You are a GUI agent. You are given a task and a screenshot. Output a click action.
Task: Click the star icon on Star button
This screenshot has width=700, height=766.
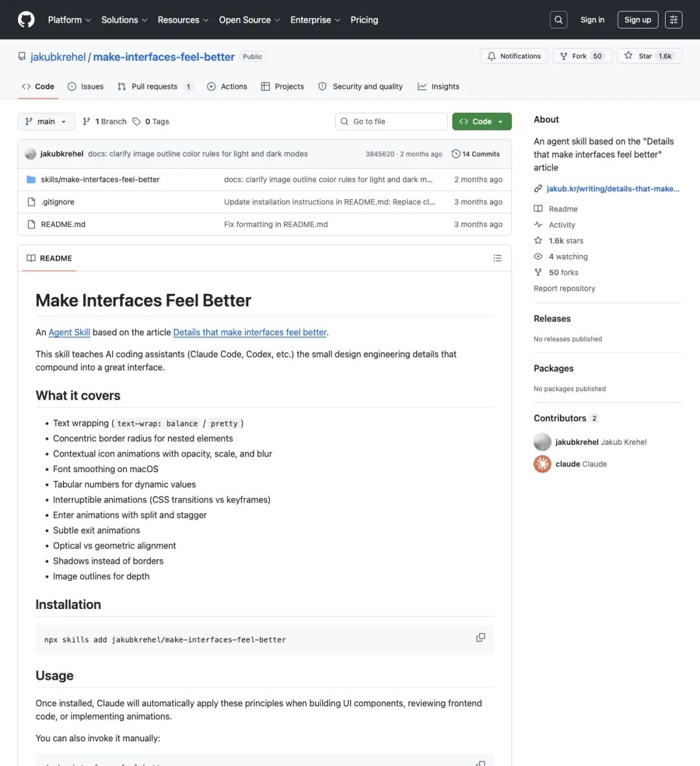tap(628, 56)
